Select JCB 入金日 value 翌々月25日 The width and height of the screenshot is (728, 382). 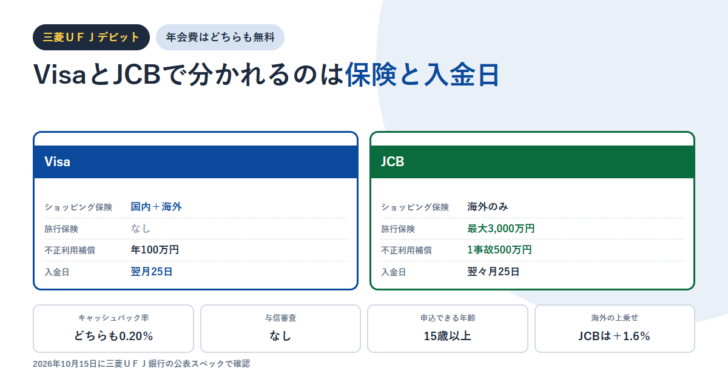493,272
